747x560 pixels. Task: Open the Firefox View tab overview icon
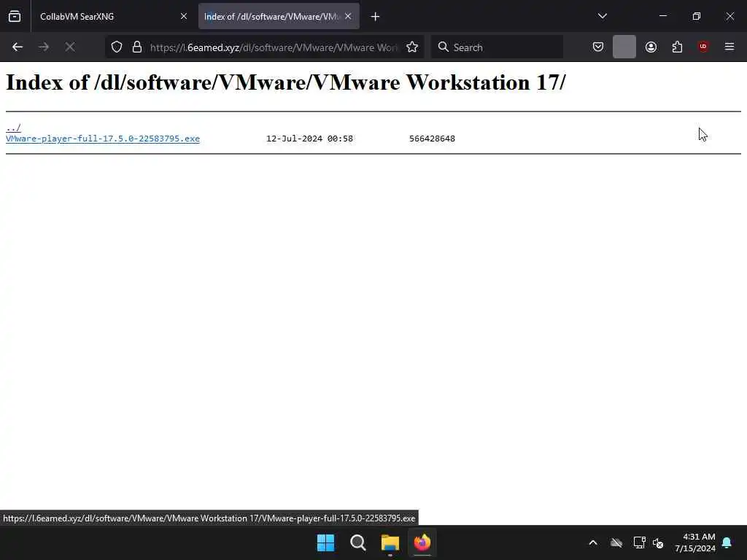pos(15,16)
